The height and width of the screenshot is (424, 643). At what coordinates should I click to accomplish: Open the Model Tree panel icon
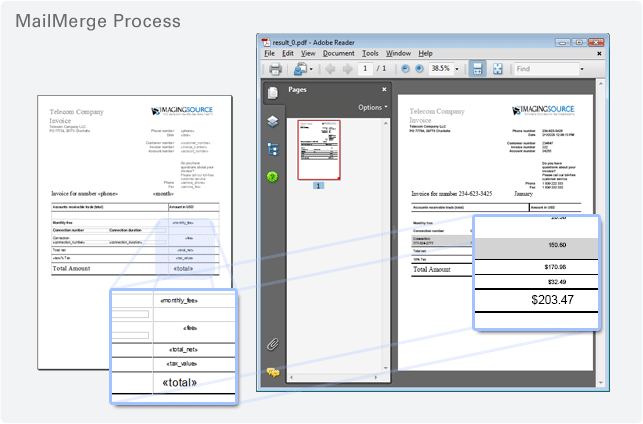point(273,149)
